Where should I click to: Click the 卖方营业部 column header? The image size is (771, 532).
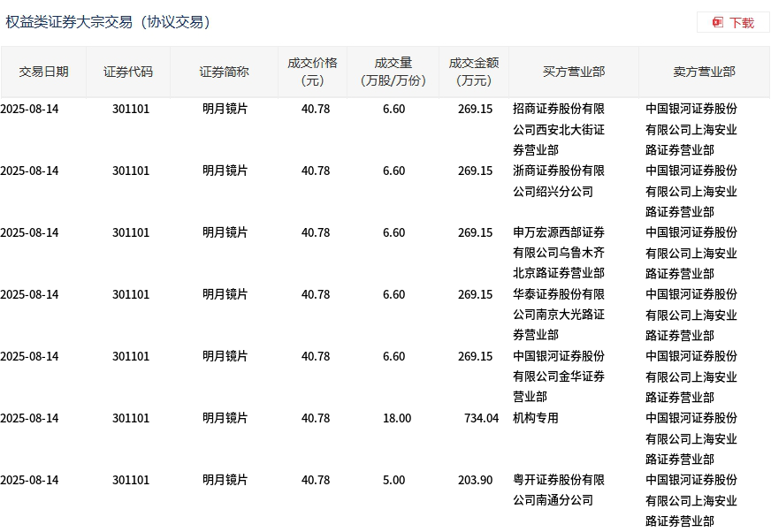click(x=704, y=72)
